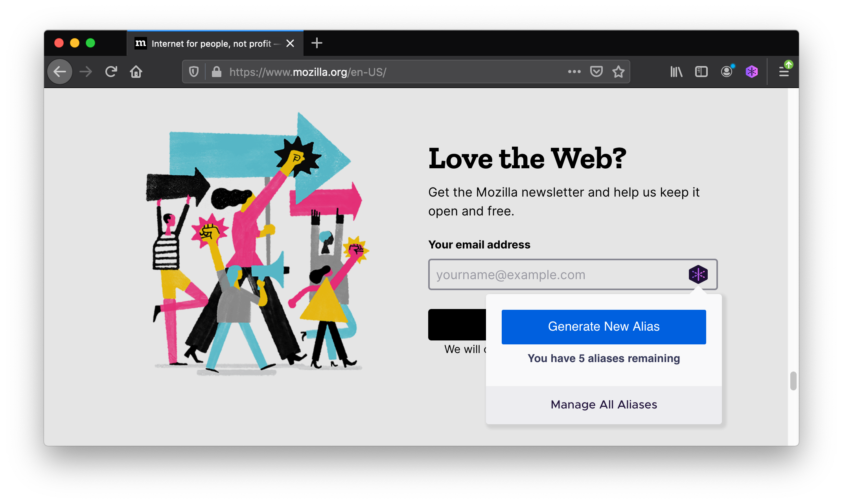Click the Relay extension toolbar icon
The image size is (843, 504).
tap(752, 72)
